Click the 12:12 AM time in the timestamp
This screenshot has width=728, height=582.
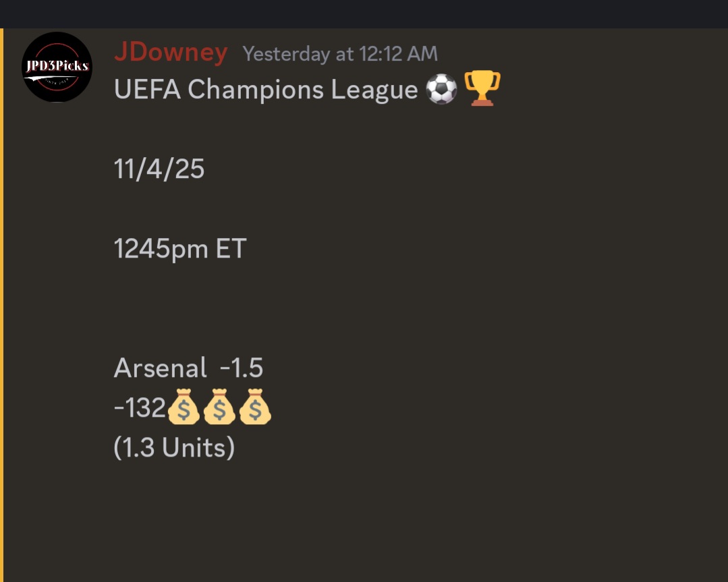398,54
